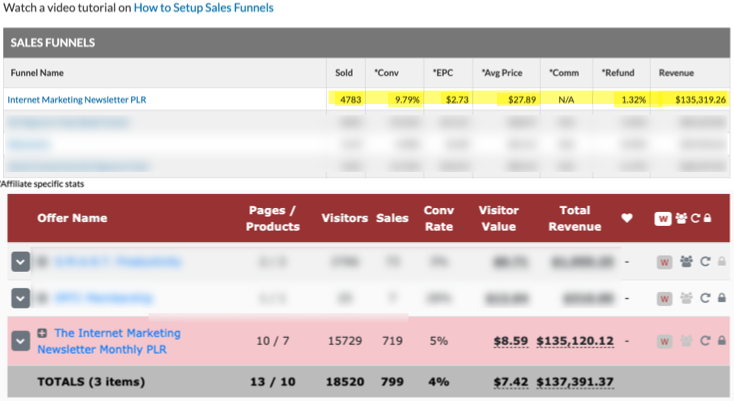Select the $135,319.26 revenue value
Image resolution: width=734 pixels, height=401 pixels.
(x=700, y=100)
